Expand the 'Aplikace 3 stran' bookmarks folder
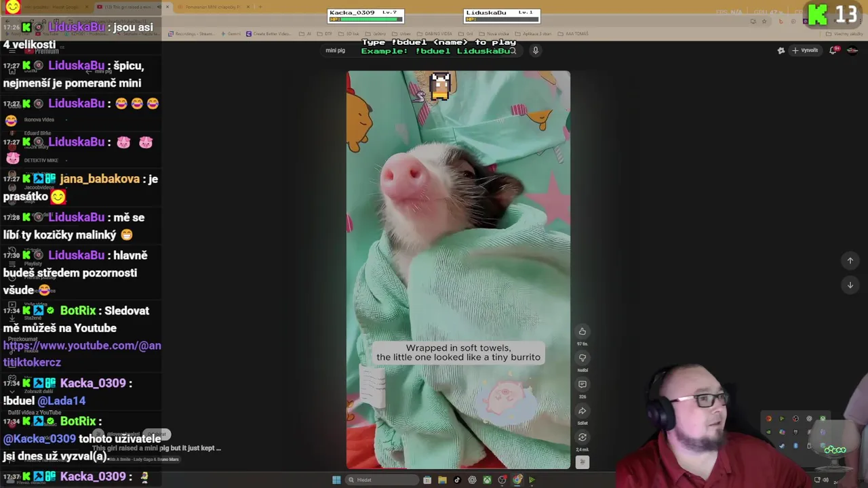 [534, 34]
